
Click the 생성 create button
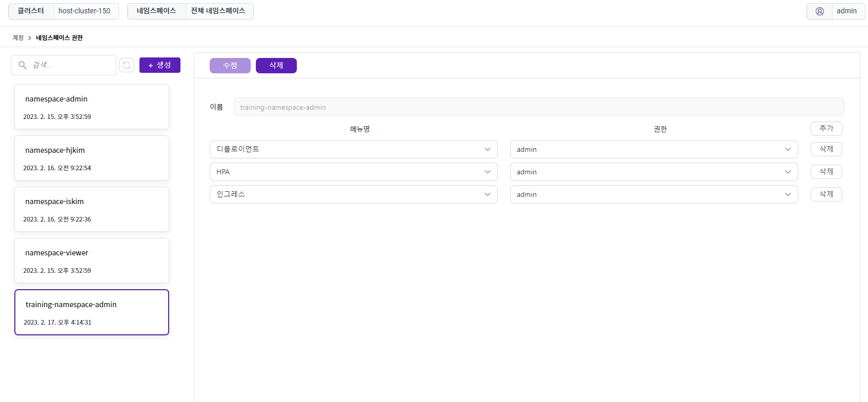[x=160, y=65]
